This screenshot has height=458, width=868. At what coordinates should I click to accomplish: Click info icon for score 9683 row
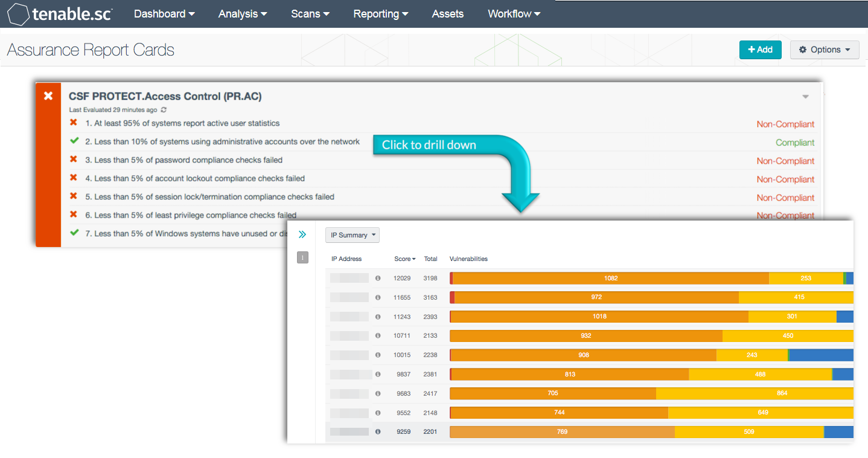pos(378,393)
